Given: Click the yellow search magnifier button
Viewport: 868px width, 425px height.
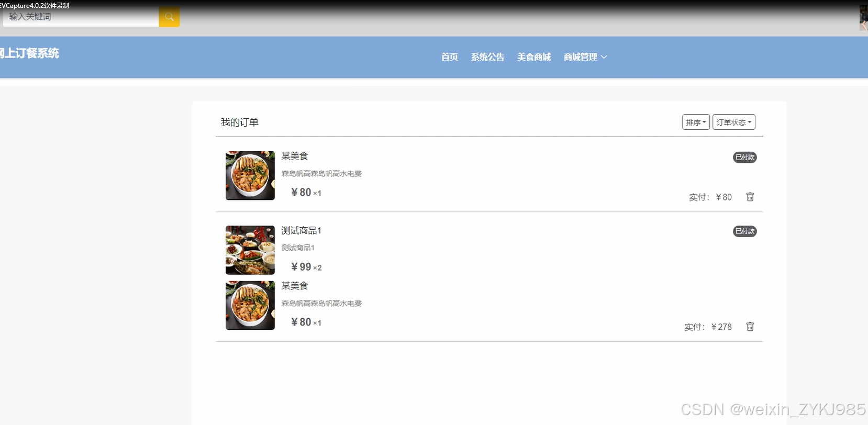Looking at the screenshot, I should pos(169,17).
